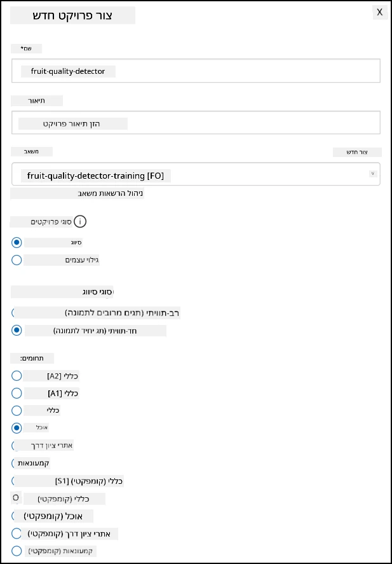Open the 'ניהול הרשאות משאב' link

pos(111,194)
